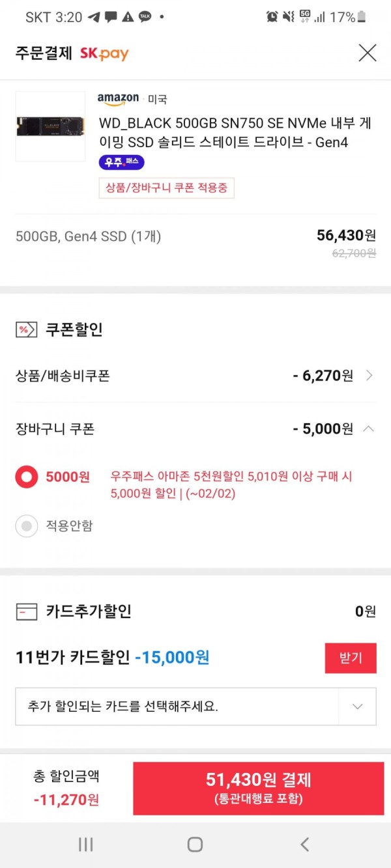This screenshot has width=391, height=868.
Task: Tap the coupon discount percent icon
Action: pyautogui.click(x=26, y=329)
